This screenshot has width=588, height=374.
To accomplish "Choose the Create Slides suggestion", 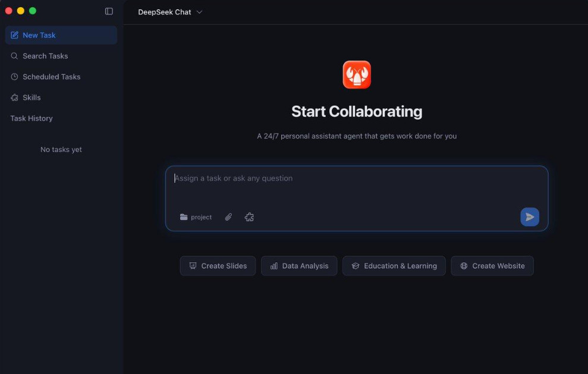I will pyautogui.click(x=218, y=266).
